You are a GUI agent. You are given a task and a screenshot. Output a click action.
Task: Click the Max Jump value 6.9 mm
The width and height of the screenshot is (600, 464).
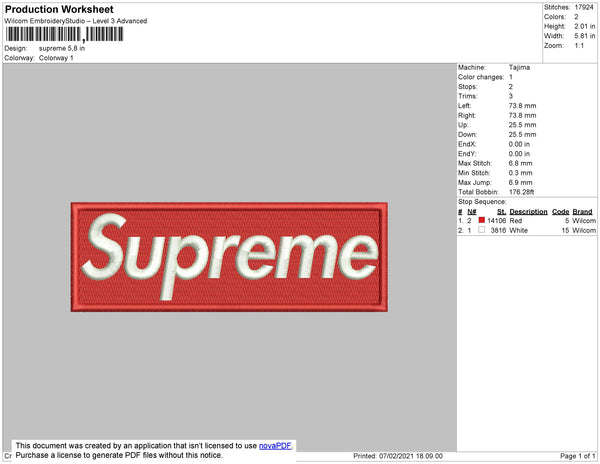[x=520, y=182]
